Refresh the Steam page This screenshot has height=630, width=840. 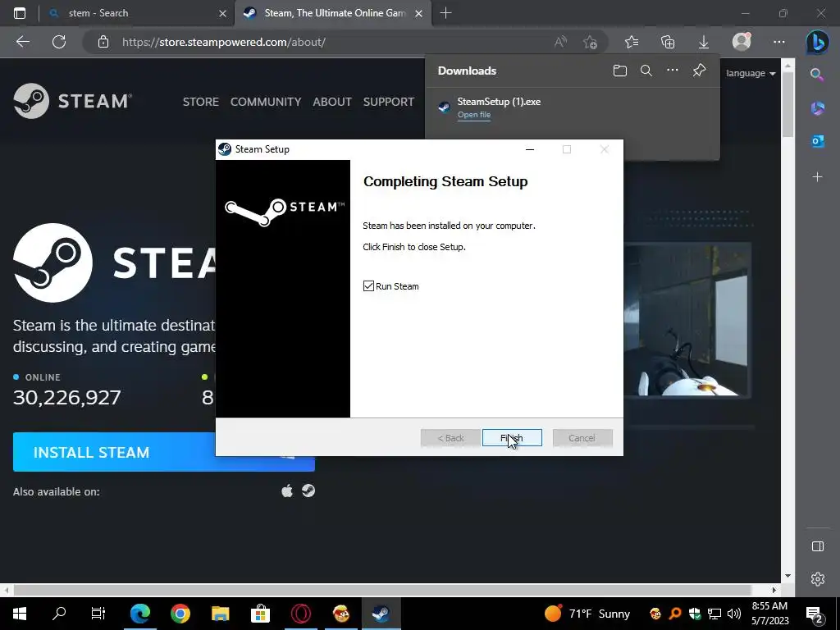[59, 42]
